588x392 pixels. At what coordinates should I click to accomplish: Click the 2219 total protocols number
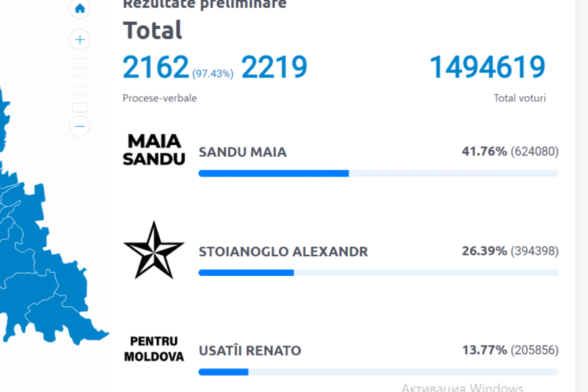[274, 67]
